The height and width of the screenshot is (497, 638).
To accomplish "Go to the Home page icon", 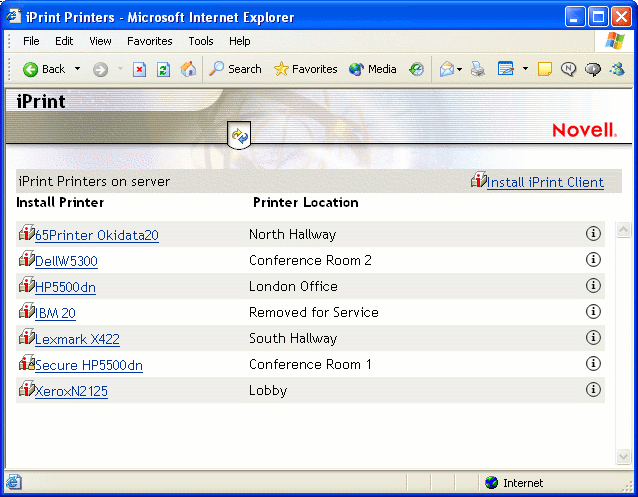I will [188, 69].
